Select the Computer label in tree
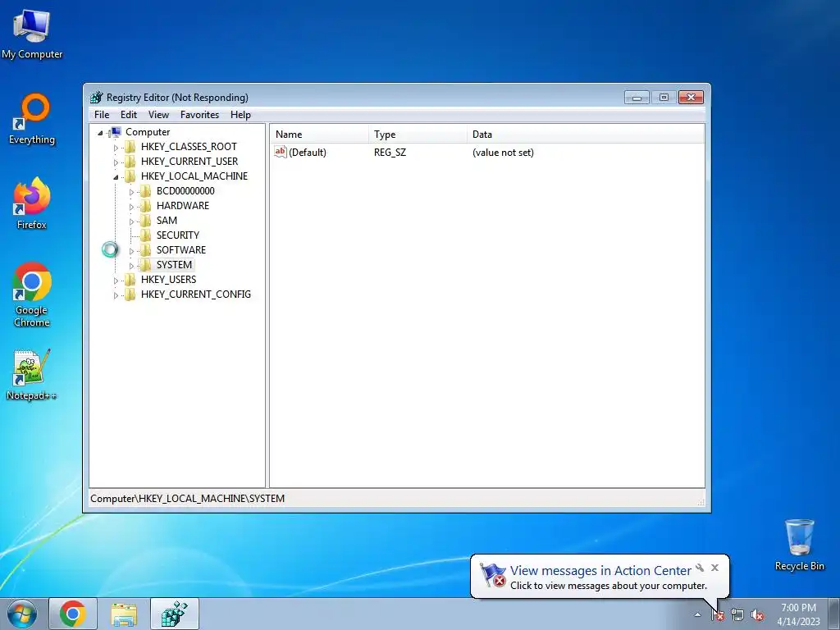This screenshot has width=840, height=630. pyautogui.click(x=148, y=132)
